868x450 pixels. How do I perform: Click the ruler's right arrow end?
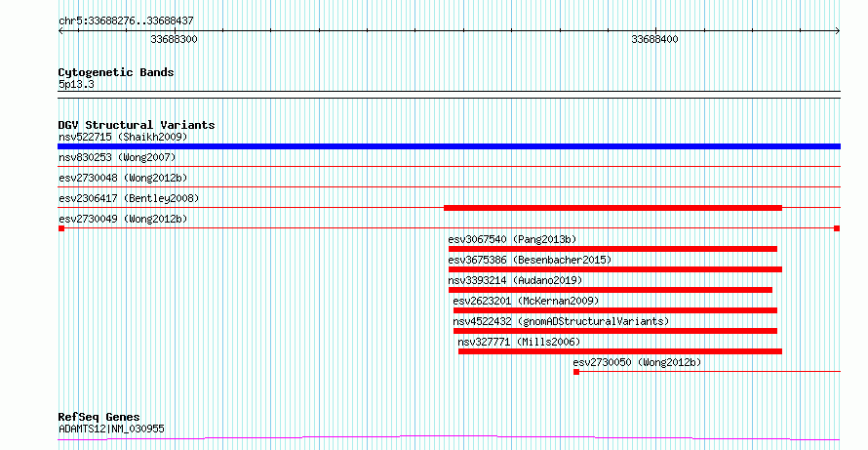(x=838, y=31)
